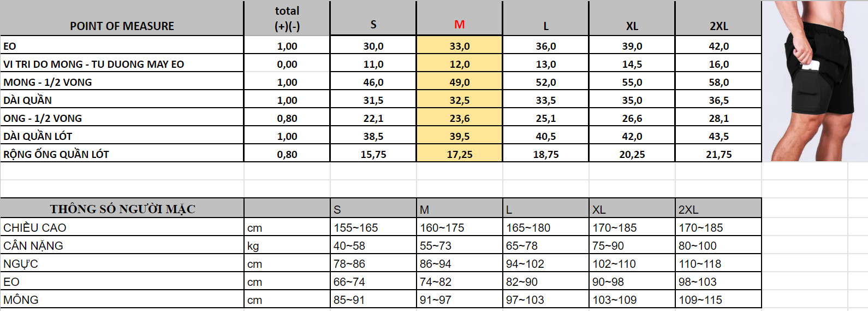This screenshot has width=868, height=311.
Task: Click the RỘNG ỐNG QUẦN LÓT label cell
Action: 122,154
